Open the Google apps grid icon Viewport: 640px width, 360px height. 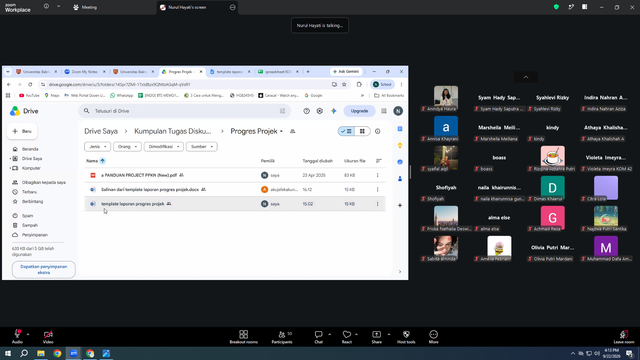coord(384,111)
